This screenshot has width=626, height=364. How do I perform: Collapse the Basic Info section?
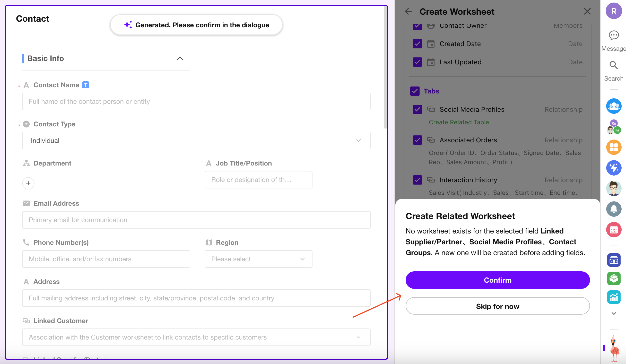coord(180,58)
